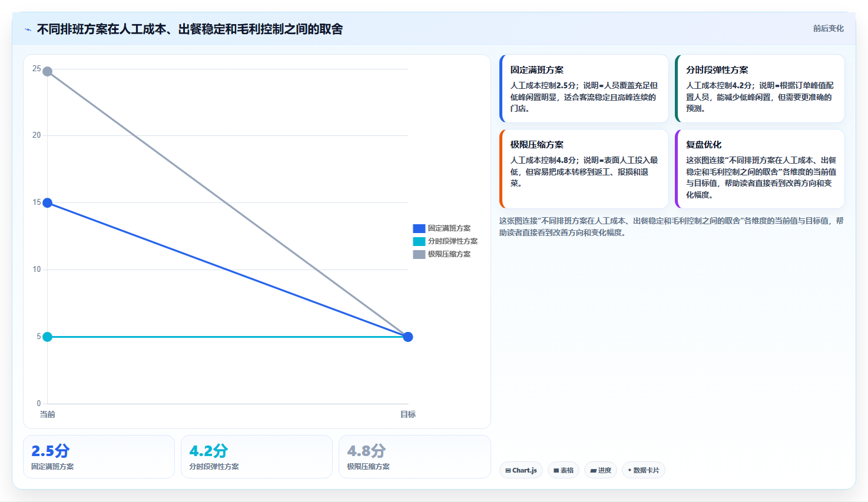Click the 当前 x-axis label

(48, 414)
